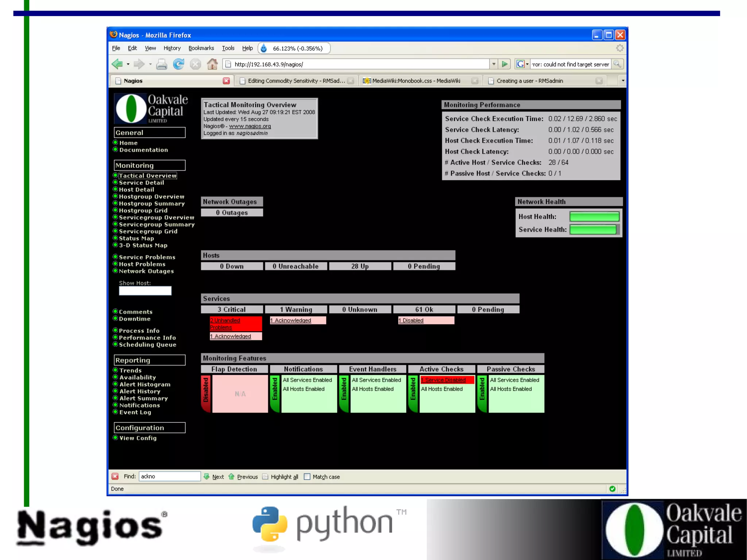
Task: Click the Print icon in toolbar
Action: coord(162,65)
